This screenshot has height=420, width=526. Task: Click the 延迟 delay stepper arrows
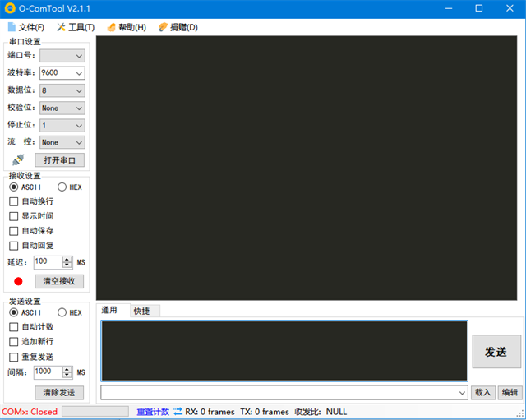coord(67,262)
